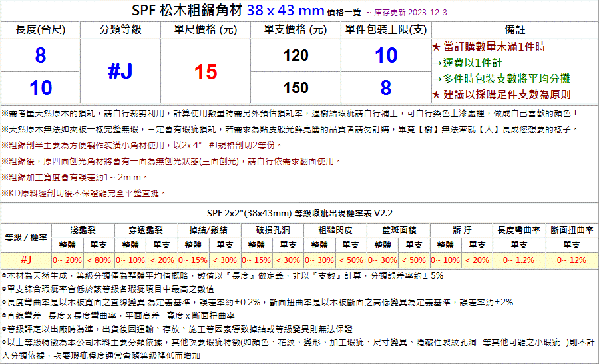
Task: Click packaging limit 10 in 單件包裝上限 column
Action: [x=386, y=55]
